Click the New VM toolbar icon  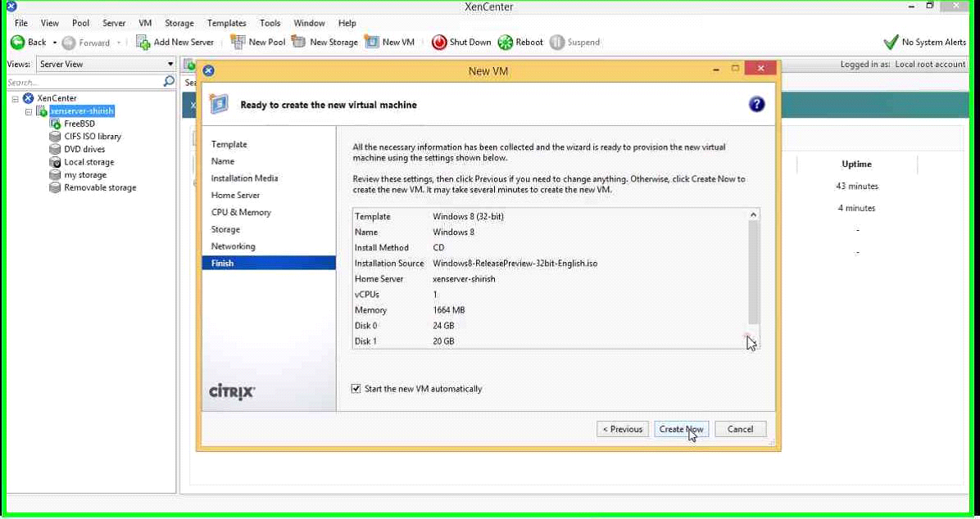[x=372, y=42]
